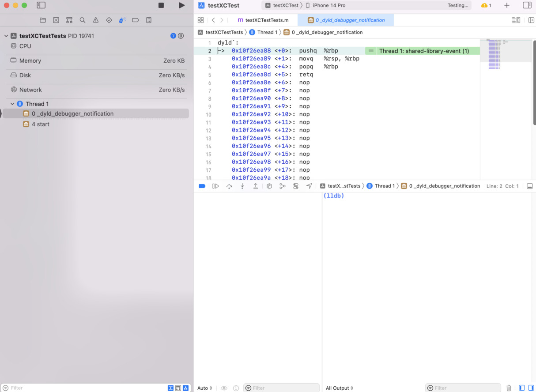Choose the iPhone 14 Pro destination
Image resolution: width=536 pixels, height=392 pixels.
[325, 5]
